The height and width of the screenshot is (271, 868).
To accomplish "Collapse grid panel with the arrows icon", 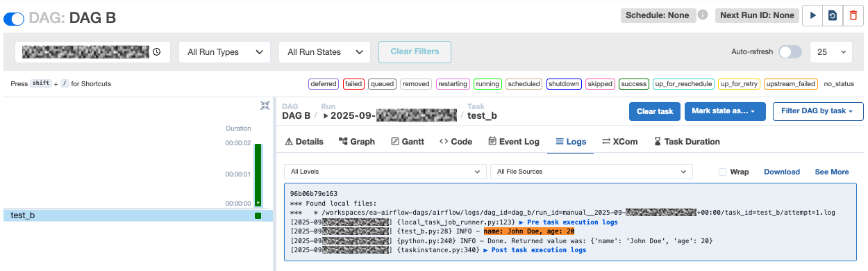I will (265, 105).
